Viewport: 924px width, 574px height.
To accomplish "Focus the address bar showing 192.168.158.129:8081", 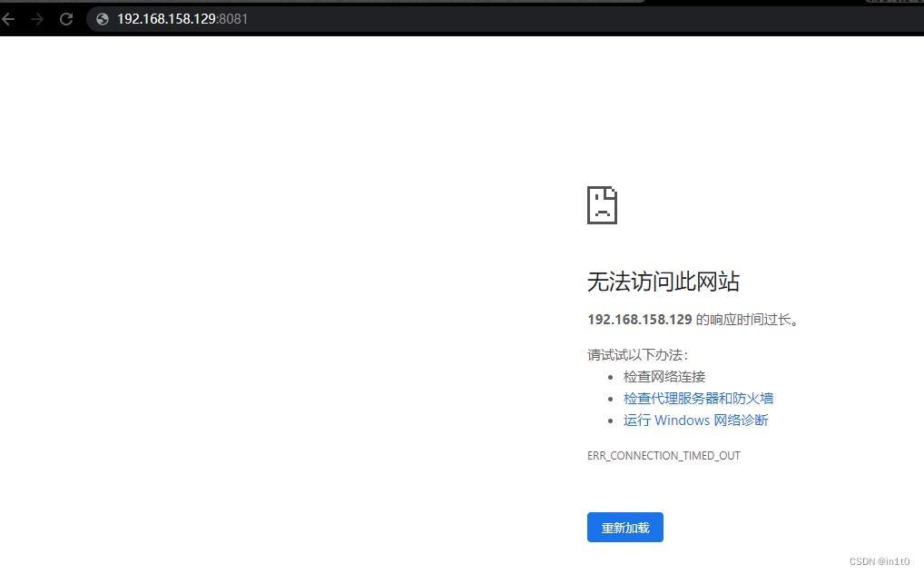I will coord(506,19).
